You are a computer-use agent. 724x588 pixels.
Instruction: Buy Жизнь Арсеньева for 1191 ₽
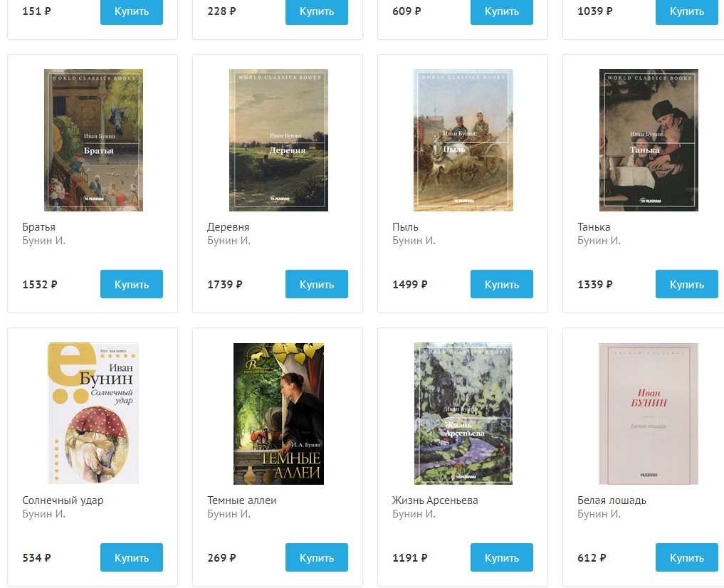coord(502,557)
